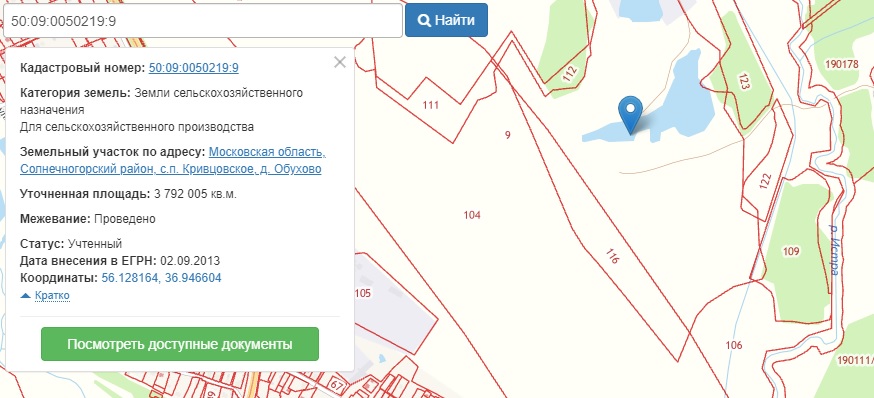Select parcel 111 on the map
Image resolution: width=874 pixels, height=398 pixels.
click(x=430, y=105)
